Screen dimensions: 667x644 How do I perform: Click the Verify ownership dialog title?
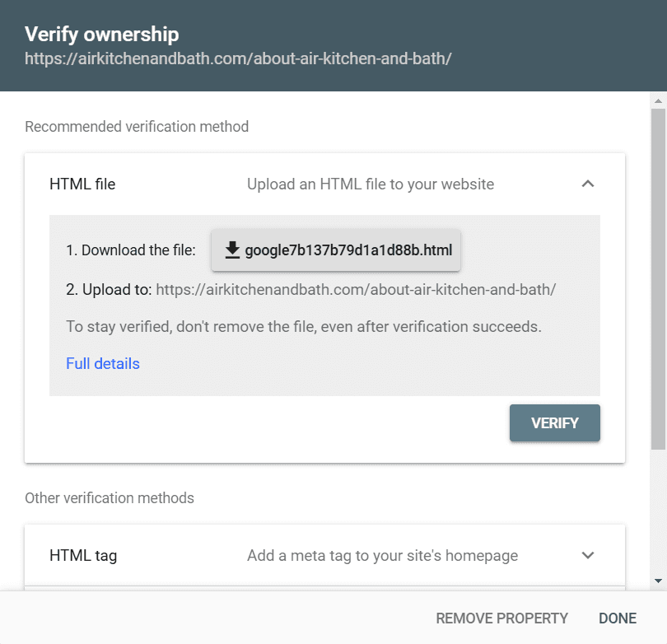tap(102, 35)
